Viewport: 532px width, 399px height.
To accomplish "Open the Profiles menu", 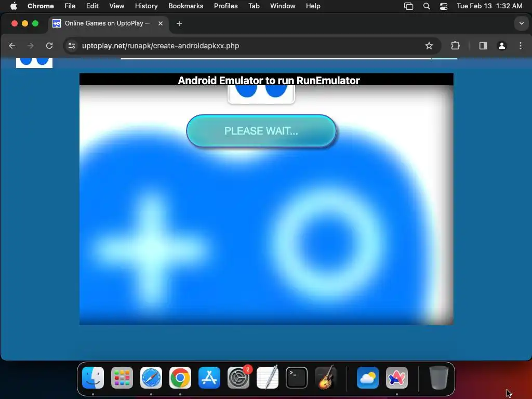I will coord(225,6).
